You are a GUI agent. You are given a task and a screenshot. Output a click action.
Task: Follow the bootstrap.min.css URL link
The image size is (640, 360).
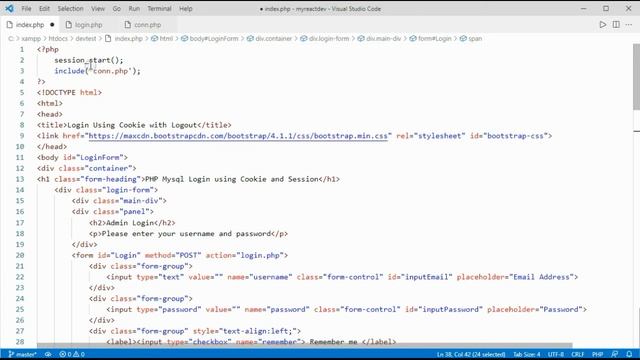(x=238, y=136)
